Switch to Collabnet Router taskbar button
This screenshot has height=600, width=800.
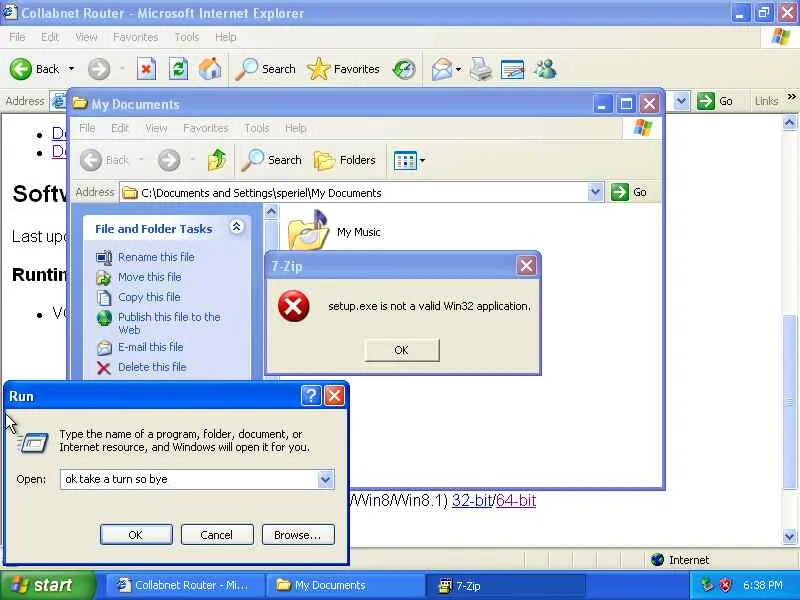click(183, 585)
